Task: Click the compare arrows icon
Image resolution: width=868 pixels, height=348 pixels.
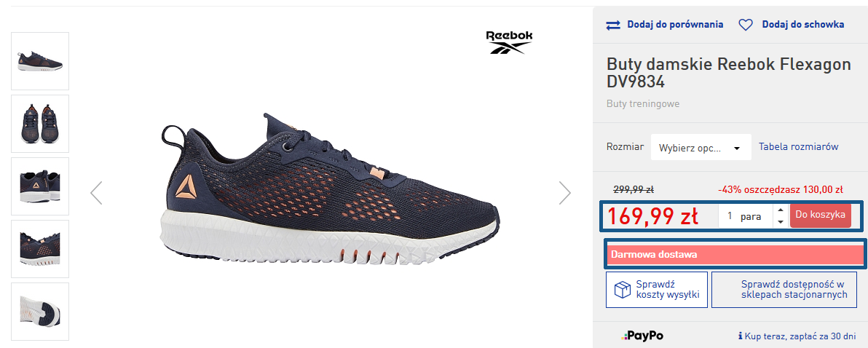Action: [613, 25]
